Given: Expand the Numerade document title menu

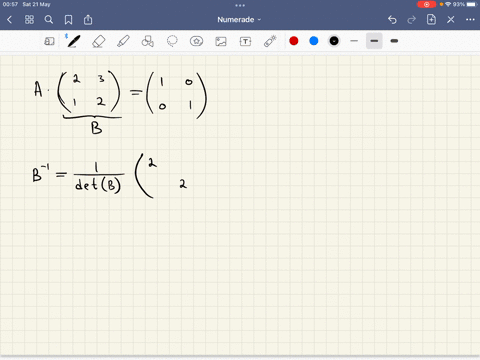Looking at the screenshot, I should pos(239,20).
